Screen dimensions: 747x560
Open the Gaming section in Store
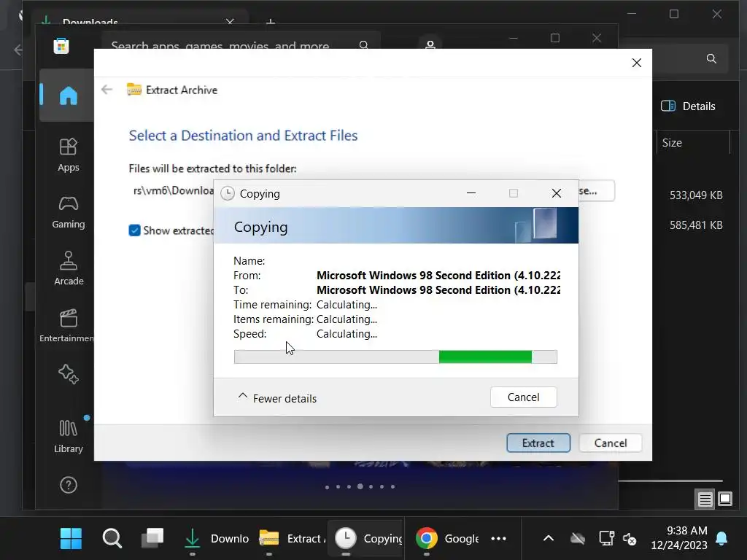click(x=68, y=212)
